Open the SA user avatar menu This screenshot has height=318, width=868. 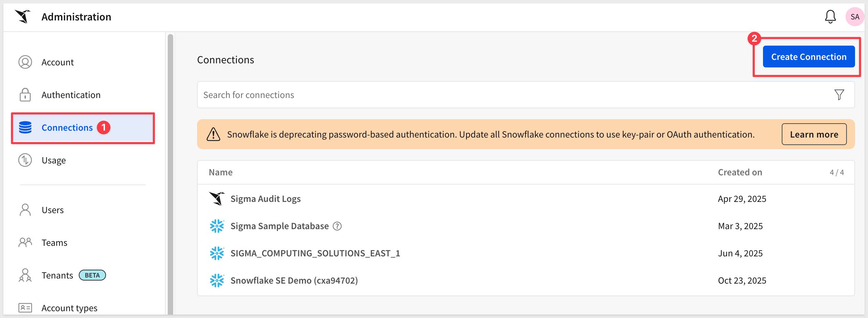pos(854,17)
